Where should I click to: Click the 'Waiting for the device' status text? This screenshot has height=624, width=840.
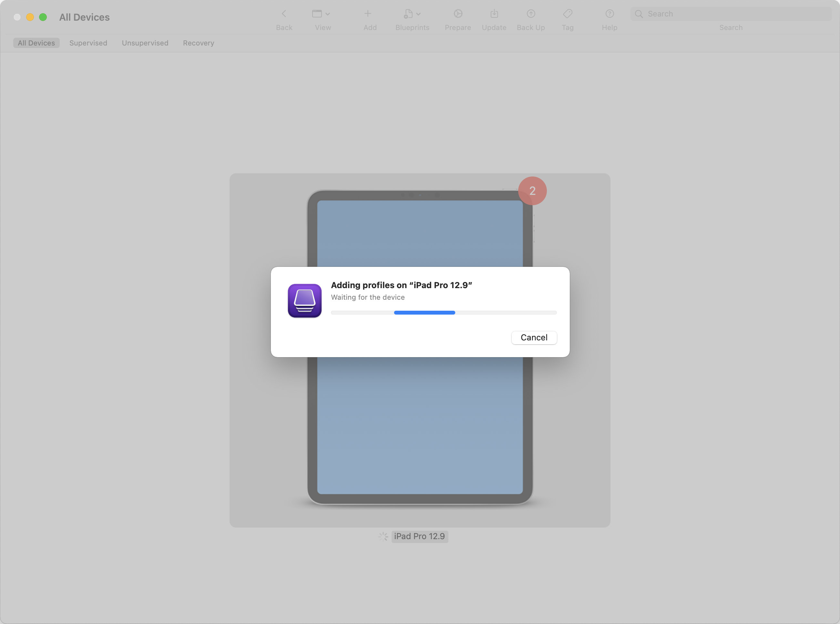click(x=368, y=297)
